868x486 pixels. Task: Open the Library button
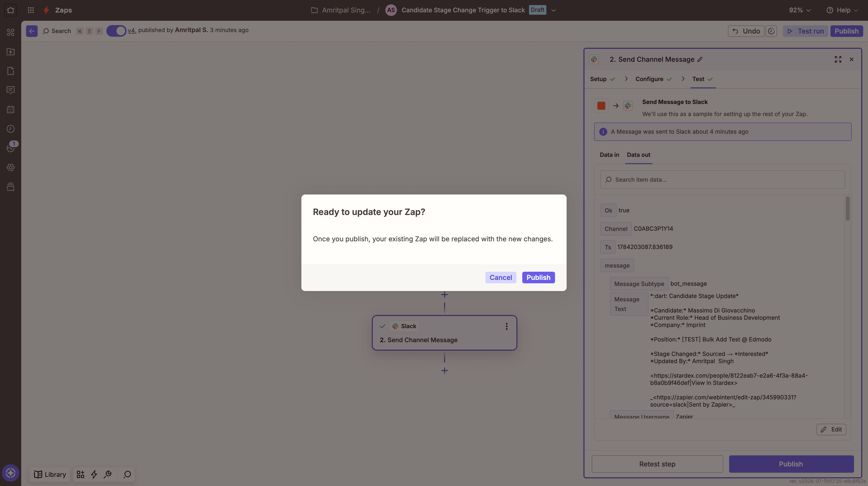pyautogui.click(x=50, y=474)
